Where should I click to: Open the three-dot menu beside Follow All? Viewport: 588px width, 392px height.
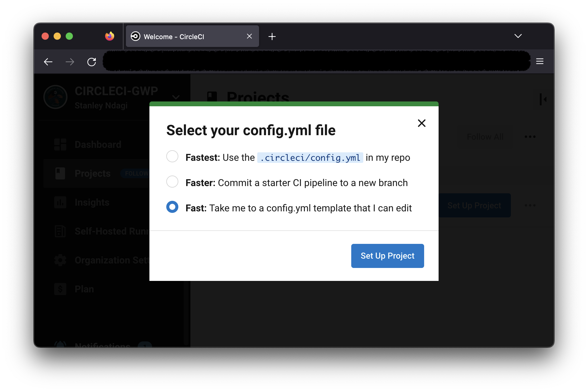tap(530, 137)
